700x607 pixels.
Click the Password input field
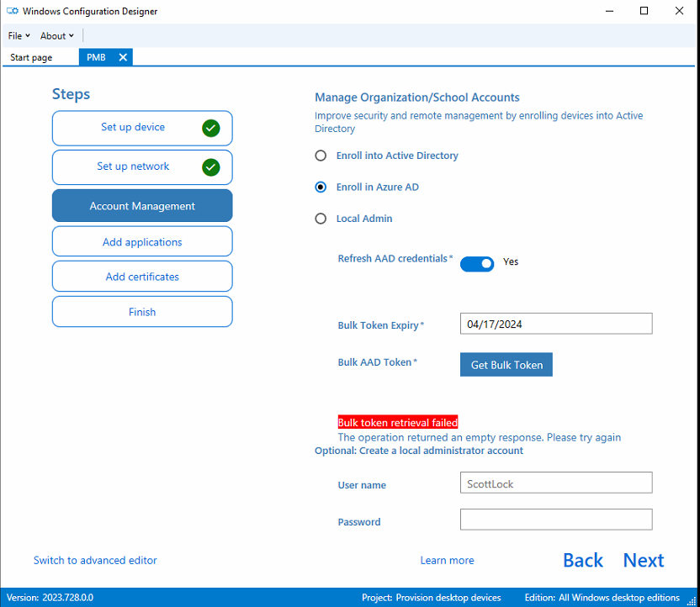pyautogui.click(x=555, y=519)
